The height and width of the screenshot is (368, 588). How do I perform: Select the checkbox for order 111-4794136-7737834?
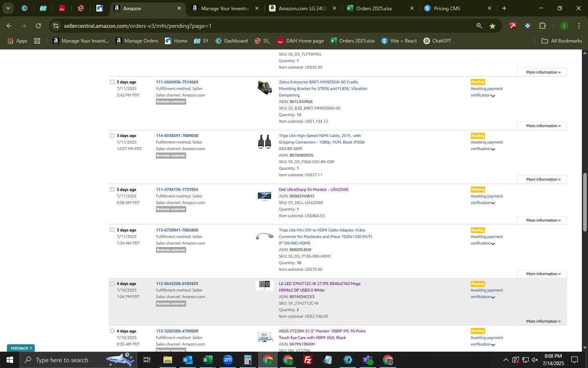point(112,189)
